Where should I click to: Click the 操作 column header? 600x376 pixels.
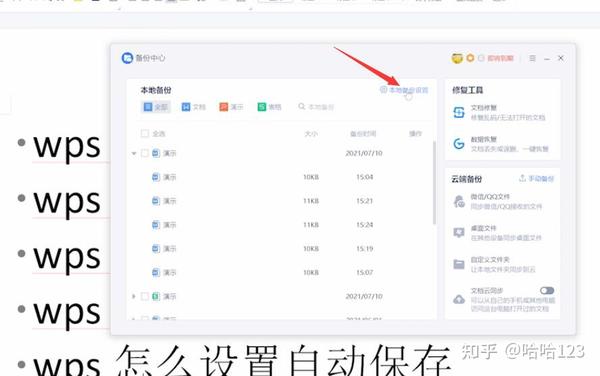pyautogui.click(x=415, y=133)
